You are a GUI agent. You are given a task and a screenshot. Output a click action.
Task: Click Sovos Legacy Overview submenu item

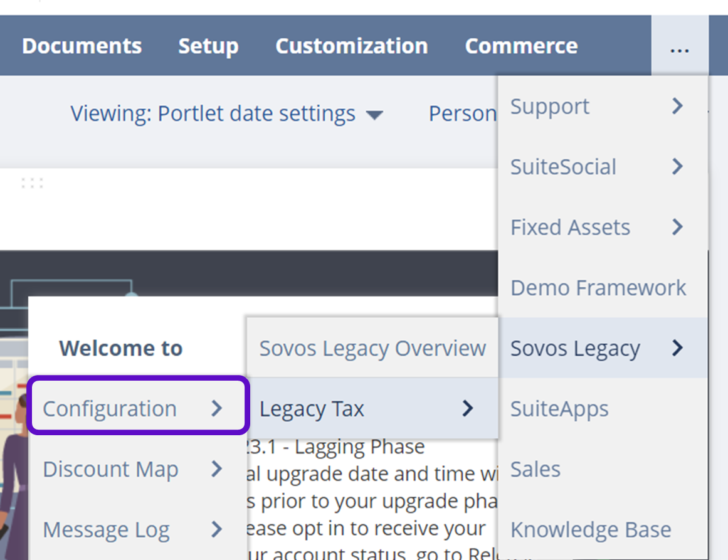click(372, 349)
